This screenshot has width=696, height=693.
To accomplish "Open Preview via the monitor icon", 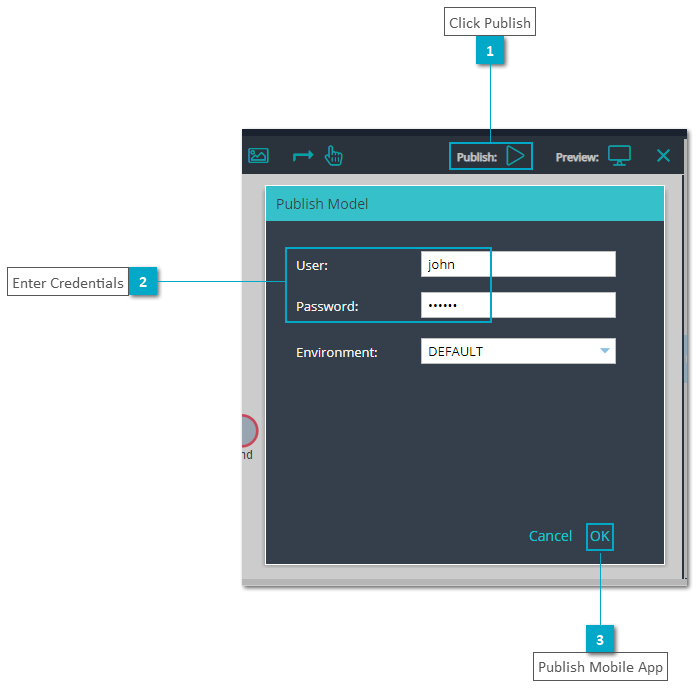I will point(619,156).
